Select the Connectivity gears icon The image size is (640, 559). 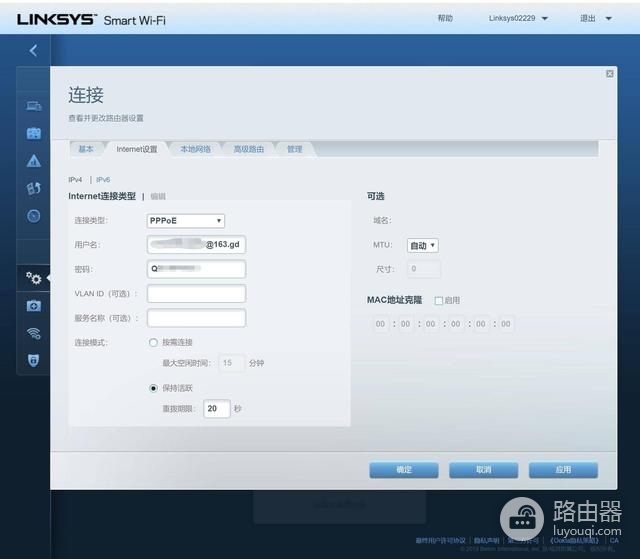pos(33,278)
